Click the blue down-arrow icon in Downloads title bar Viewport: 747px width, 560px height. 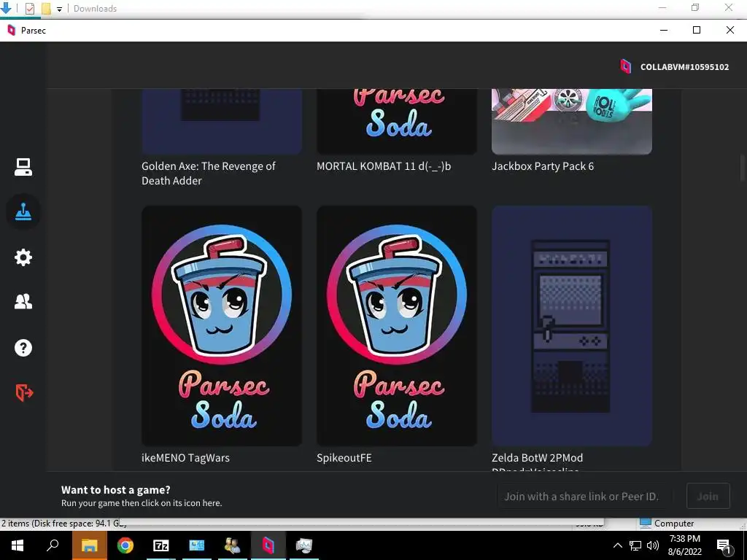point(6,8)
